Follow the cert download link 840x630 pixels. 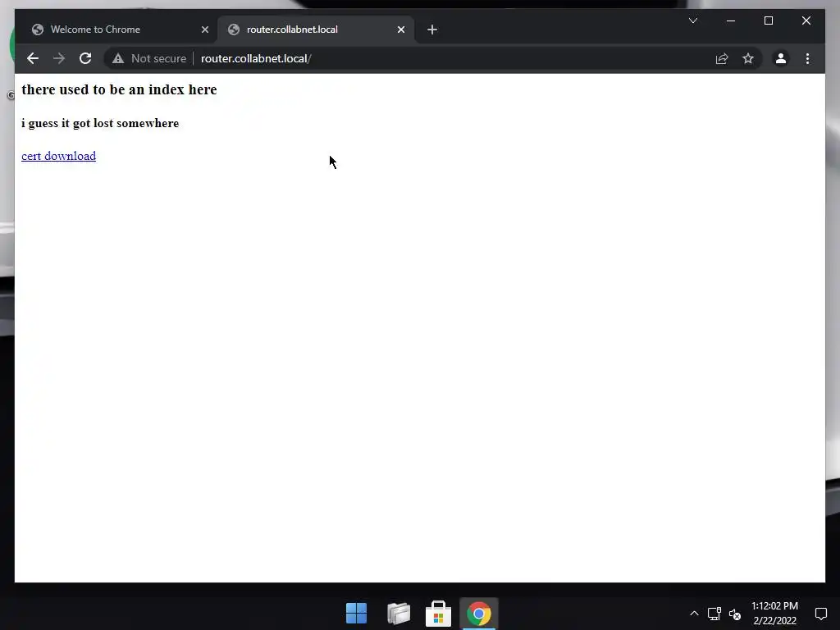(x=58, y=156)
